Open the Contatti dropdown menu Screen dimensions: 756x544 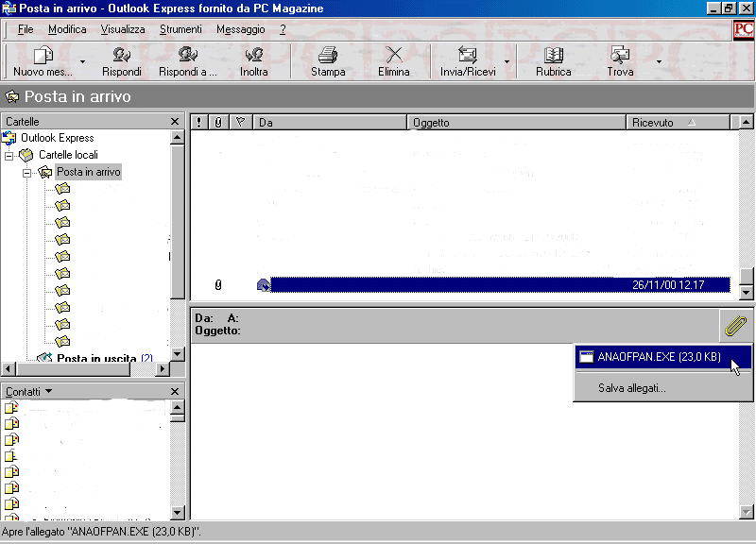[x=29, y=391]
